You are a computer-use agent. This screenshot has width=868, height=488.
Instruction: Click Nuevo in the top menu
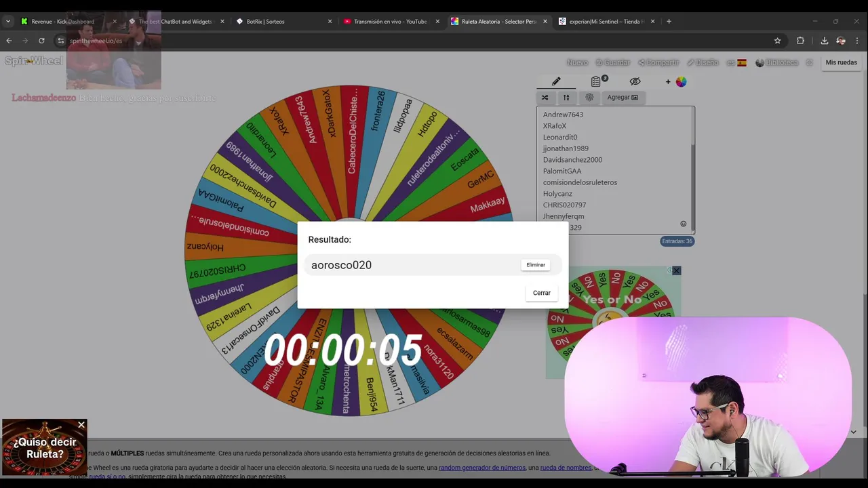(x=577, y=62)
